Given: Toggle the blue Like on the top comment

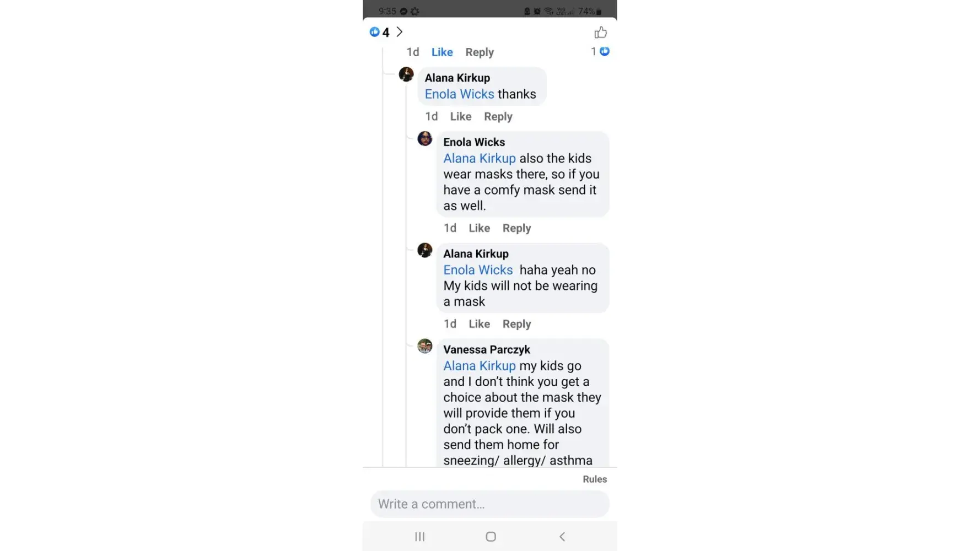Looking at the screenshot, I should pos(442,52).
